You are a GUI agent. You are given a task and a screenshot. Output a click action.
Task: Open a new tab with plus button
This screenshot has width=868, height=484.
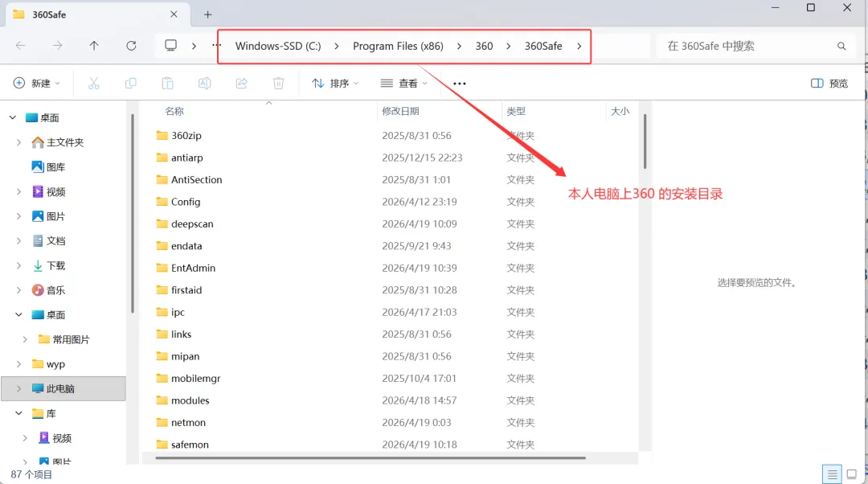click(x=207, y=15)
